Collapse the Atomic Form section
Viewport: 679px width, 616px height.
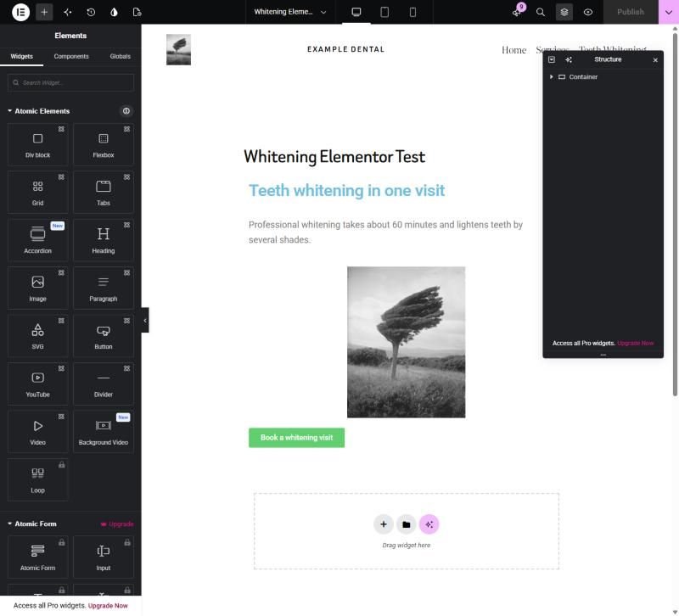[32, 524]
